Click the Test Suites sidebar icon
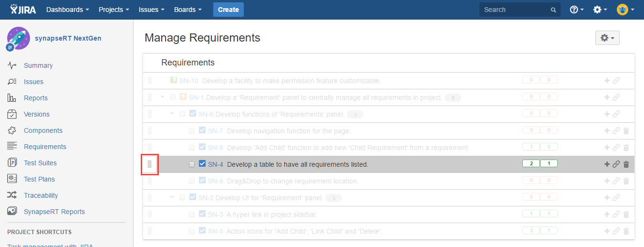Image resolution: width=644 pixels, height=247 pixels. tap(12, 163)
